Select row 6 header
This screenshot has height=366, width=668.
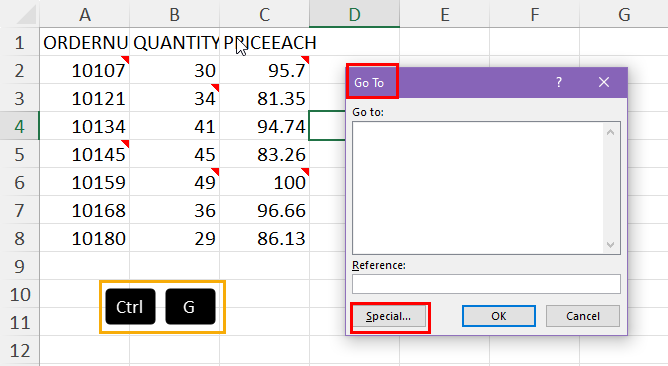tap(20, 182)
